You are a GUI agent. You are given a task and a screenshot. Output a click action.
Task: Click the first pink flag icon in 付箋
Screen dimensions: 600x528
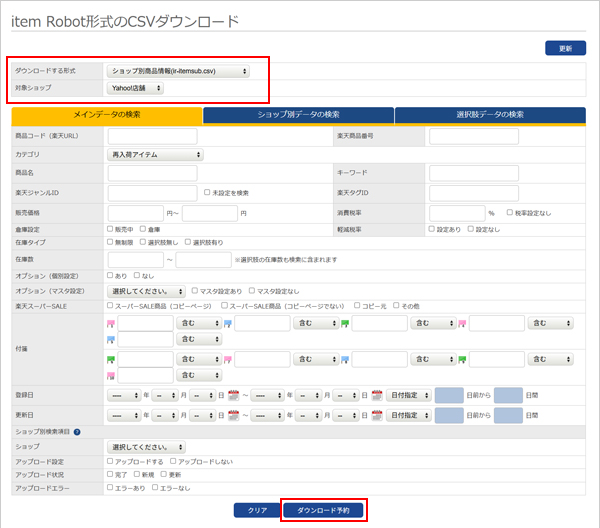click(111, 324)
